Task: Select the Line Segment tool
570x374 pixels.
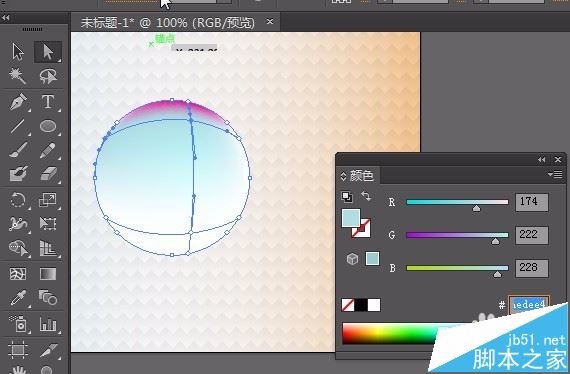Action: (x=18, y=126)
